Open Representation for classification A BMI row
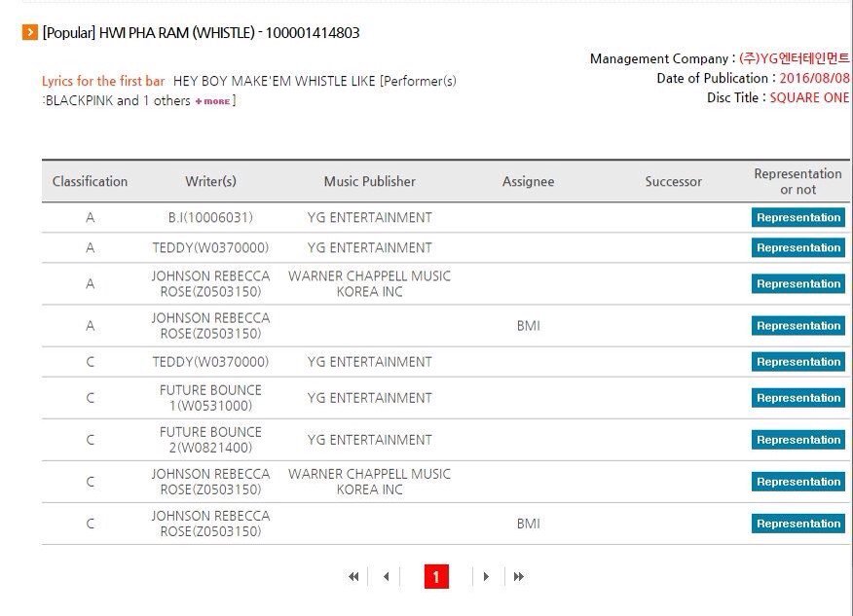Image resolution: width=853 pixels, height=616 pixels. (x=798, y=326)
